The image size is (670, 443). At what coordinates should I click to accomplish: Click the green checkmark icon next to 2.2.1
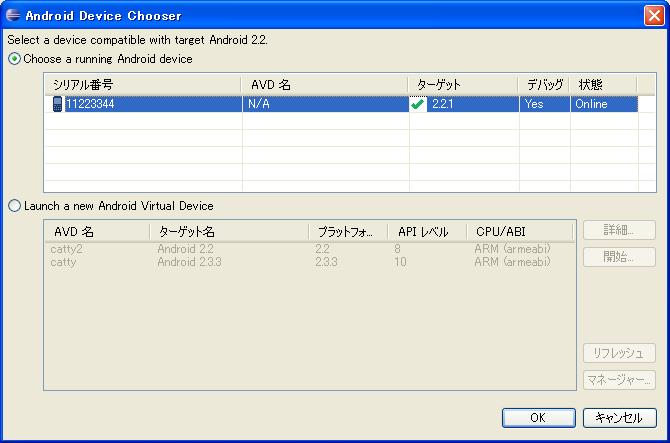click(417, 104)
